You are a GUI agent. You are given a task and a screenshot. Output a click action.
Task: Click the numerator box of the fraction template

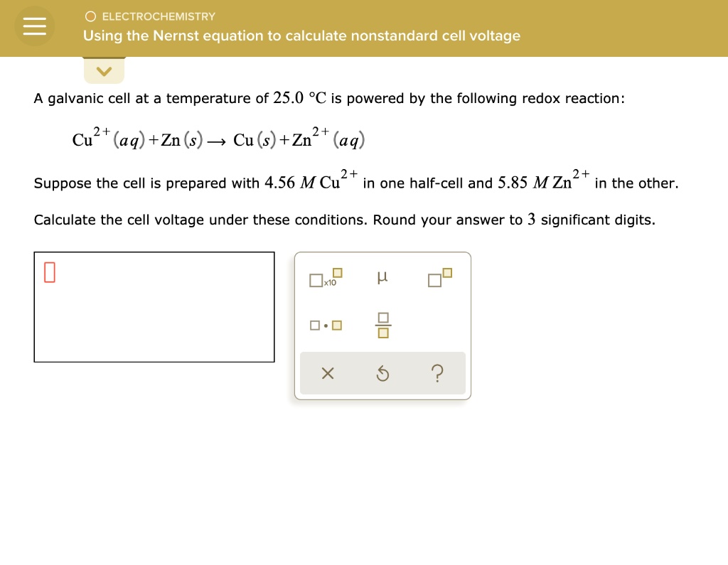coord(383,318)
